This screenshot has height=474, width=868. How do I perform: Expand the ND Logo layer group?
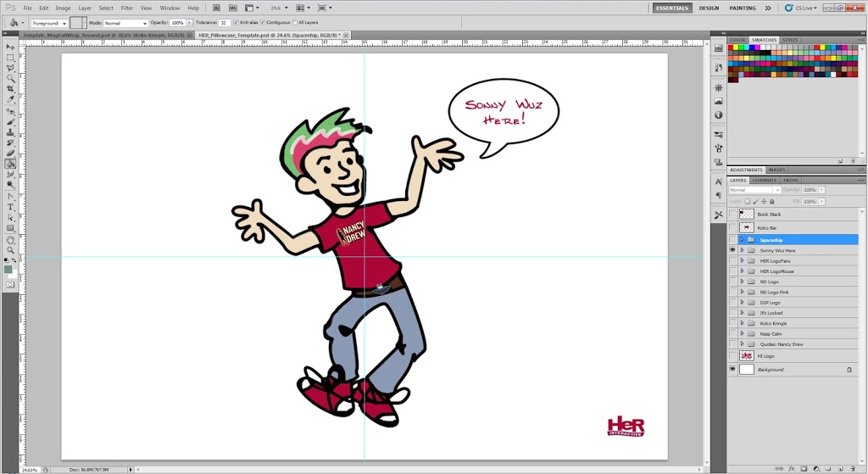point(742,282)
